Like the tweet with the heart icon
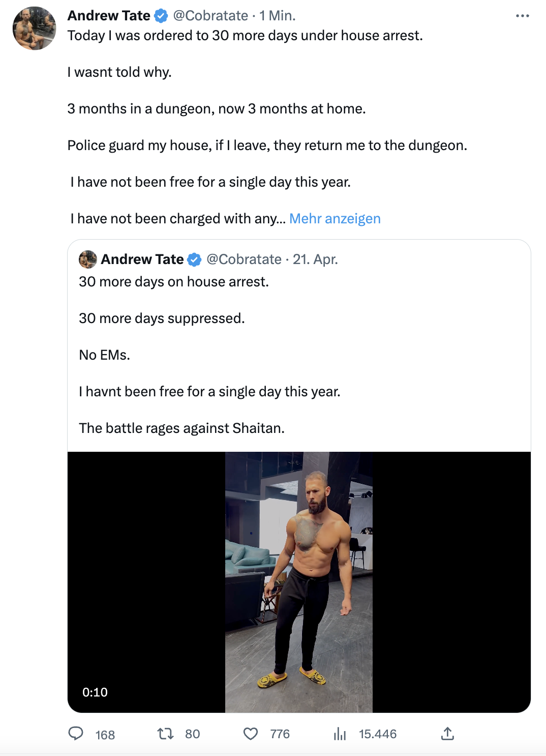546x756 pixels. point(251,734)
